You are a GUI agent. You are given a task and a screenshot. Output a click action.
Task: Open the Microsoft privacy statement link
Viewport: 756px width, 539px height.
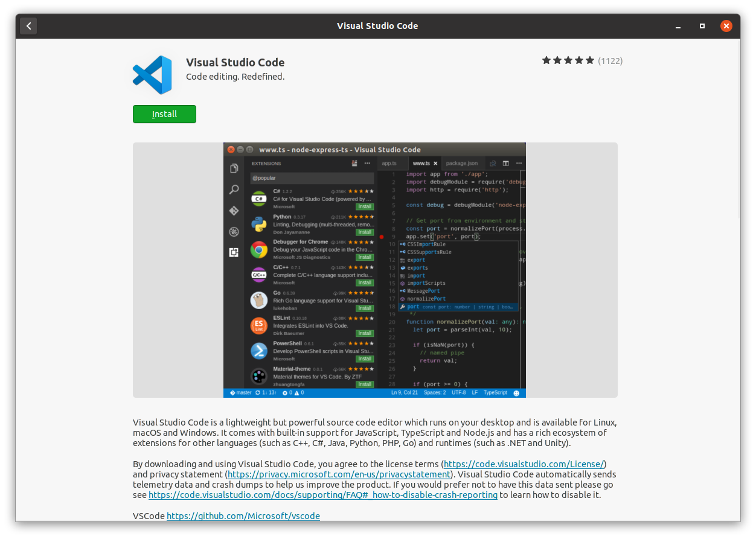click(338, 474)
